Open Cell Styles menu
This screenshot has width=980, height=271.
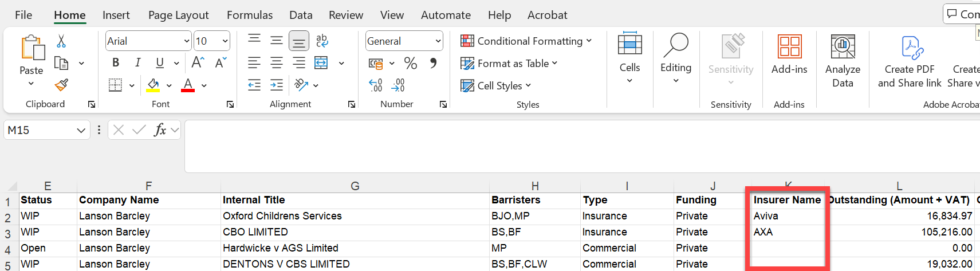click(x=495, y=86)
